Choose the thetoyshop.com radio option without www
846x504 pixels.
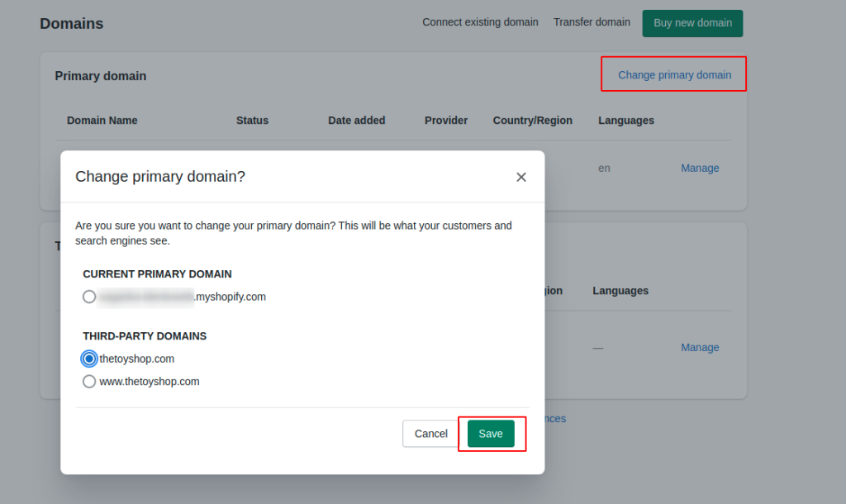89,359
